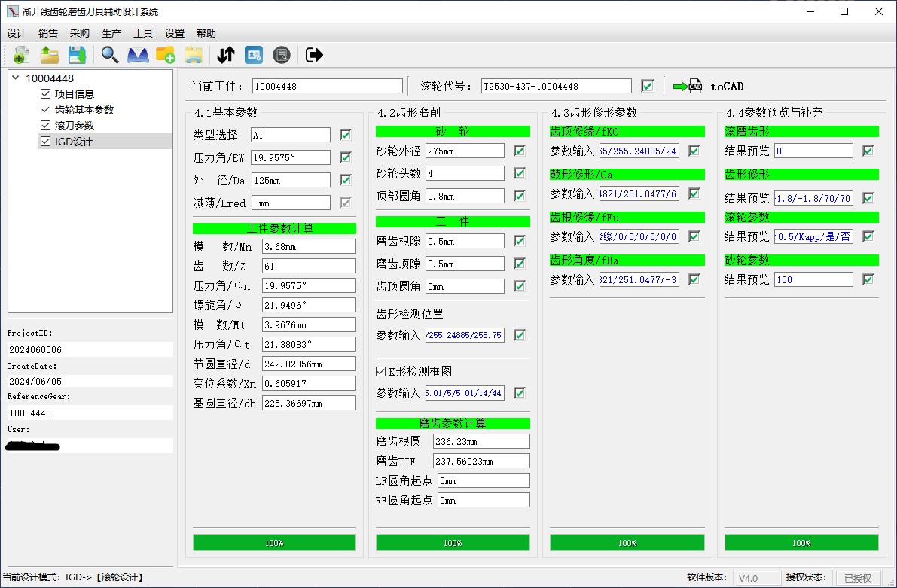Click the orange folder with green plus icon
This screenshot has width=897, height=588.
tap(166, 55)
